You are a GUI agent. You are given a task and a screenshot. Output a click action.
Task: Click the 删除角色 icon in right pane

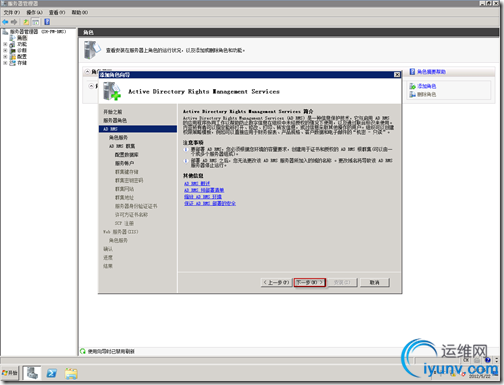click(412, 94)
